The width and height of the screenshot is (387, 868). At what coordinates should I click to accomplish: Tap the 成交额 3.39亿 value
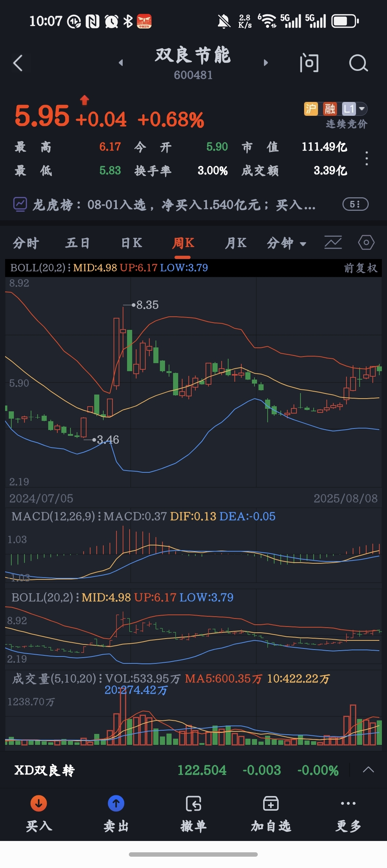330,171
